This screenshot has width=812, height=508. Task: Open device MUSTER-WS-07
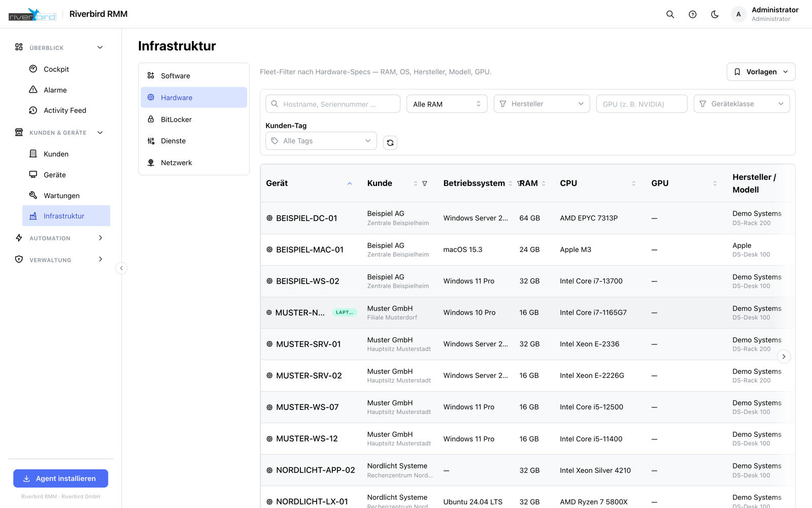307,407
